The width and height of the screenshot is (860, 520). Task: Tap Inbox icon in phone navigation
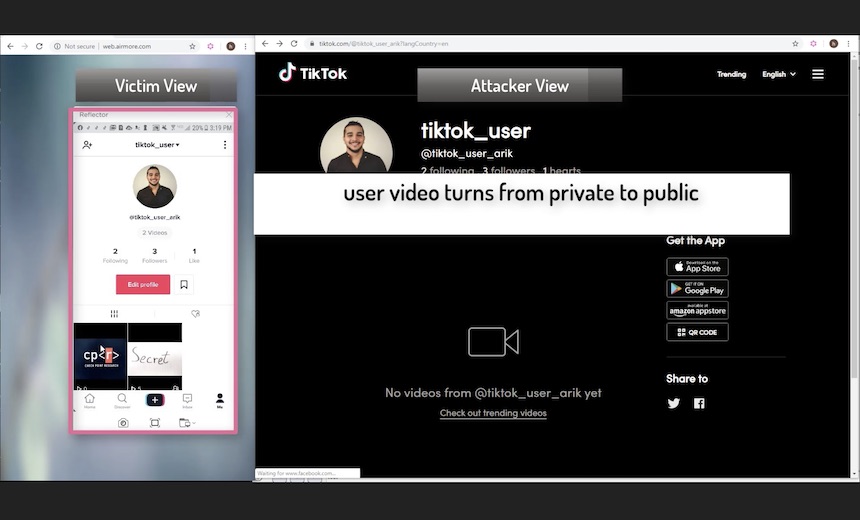[x=187, y=400]
